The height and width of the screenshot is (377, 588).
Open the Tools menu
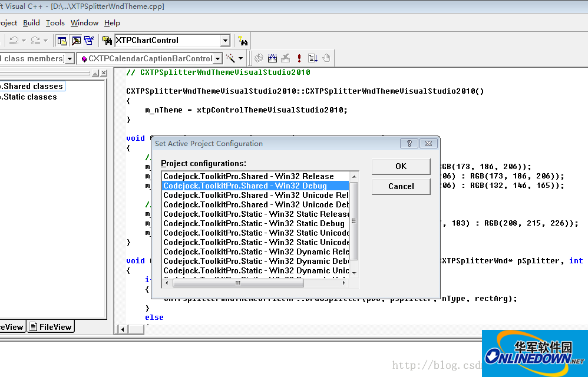[55, 23]
